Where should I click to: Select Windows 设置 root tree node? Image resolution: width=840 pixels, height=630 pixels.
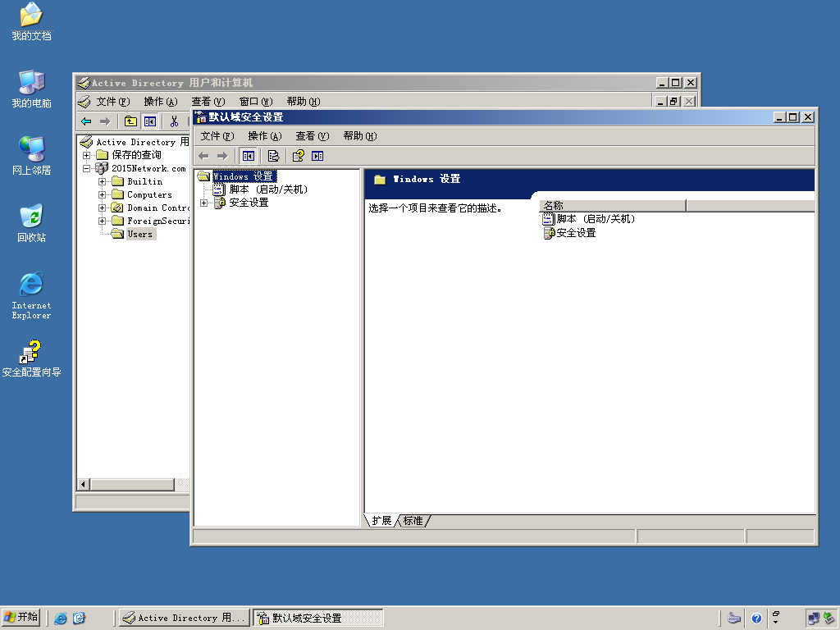[x=244, y=176]
